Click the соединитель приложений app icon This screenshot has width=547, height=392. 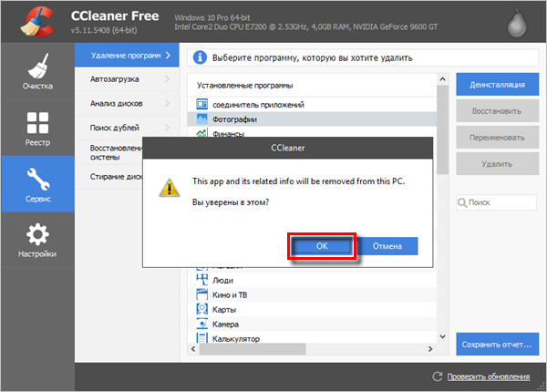202,104
